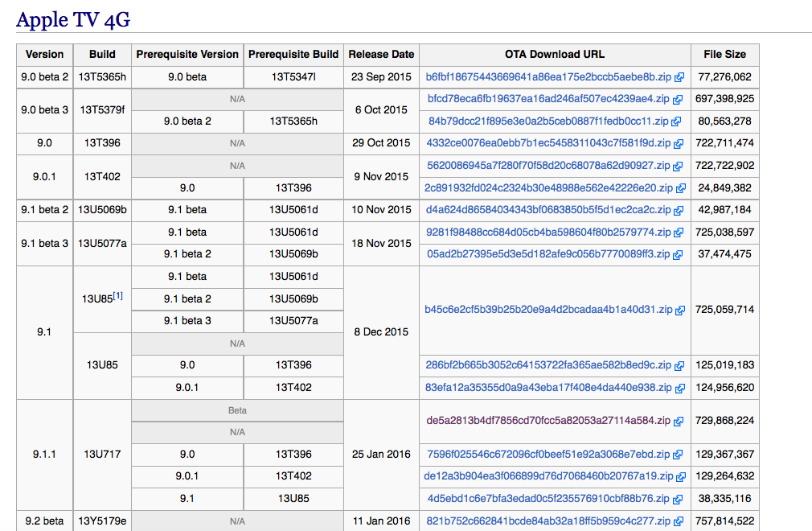This screenshot has height=531, width=812.
Task: Select file size 77,276,062
Action: click(724, 76)
